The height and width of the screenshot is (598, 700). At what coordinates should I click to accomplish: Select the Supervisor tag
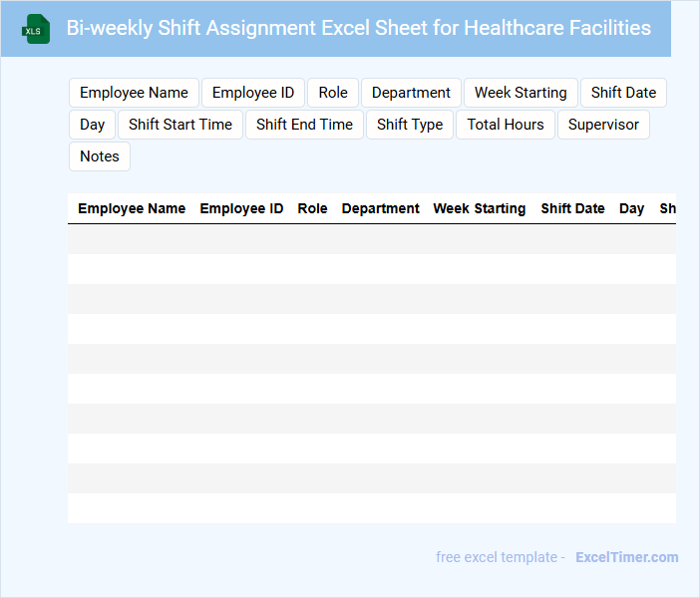(x=603, y=125)
